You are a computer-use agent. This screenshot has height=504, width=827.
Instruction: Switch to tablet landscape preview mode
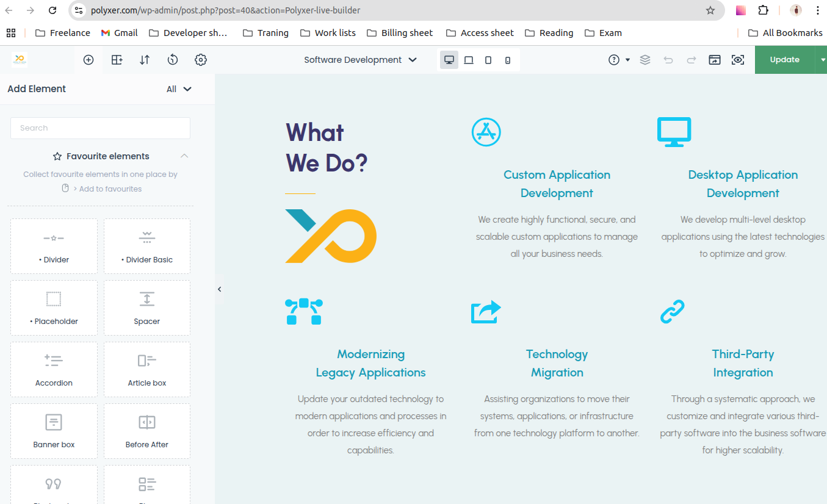[x=469, y=60]
